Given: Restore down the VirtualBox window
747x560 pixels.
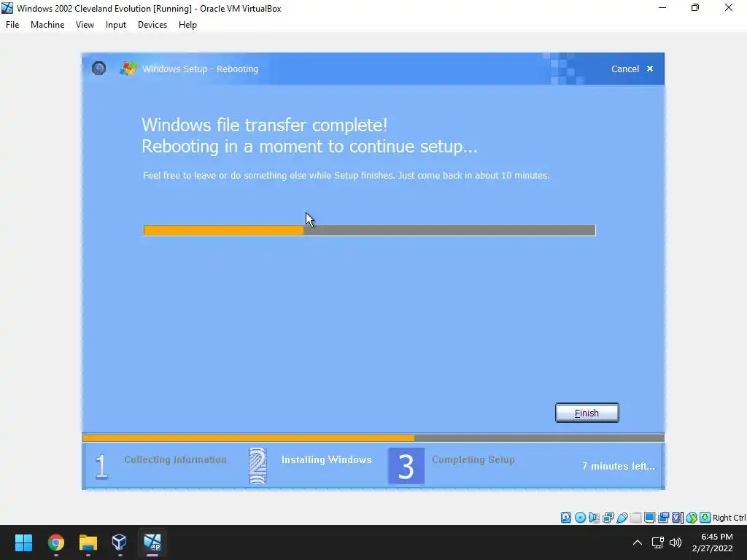Looking at the screenshot, I should 695,8.
